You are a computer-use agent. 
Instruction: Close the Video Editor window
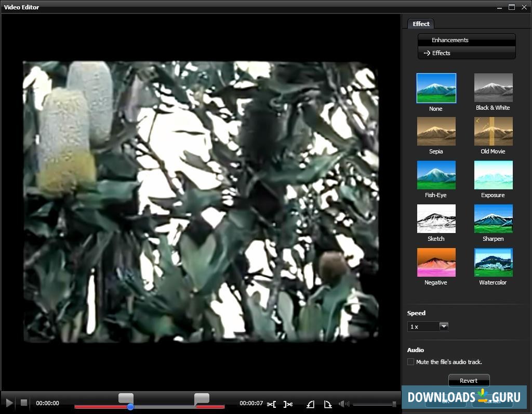click(524, 7)
